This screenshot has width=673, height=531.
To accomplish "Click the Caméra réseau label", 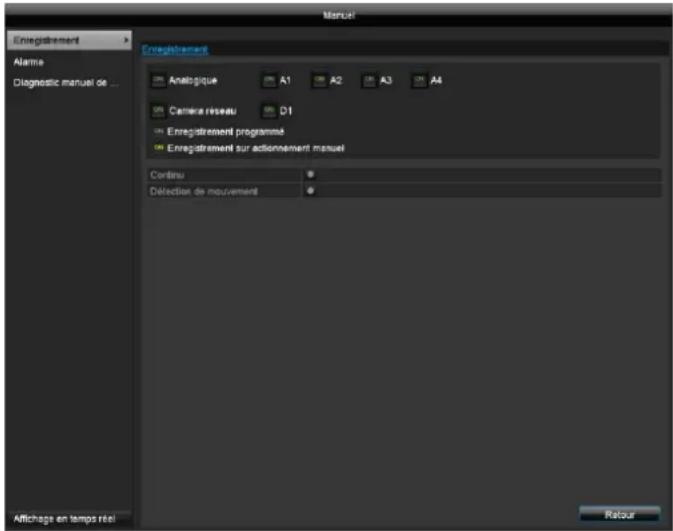I will coord(203,111).
